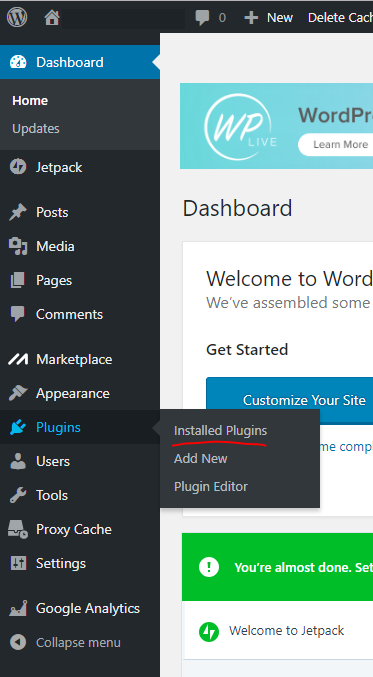
Task: Open the Settings menu item
Action: coord(80,563)
